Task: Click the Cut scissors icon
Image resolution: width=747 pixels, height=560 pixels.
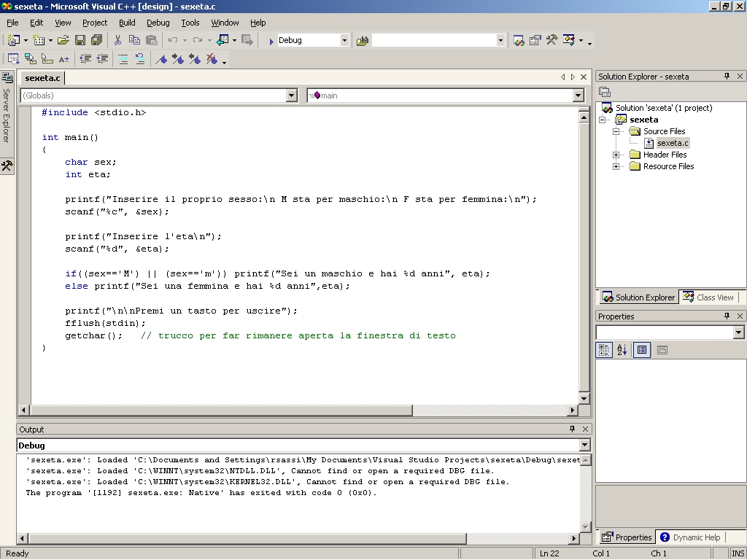Action: point(117,41)
